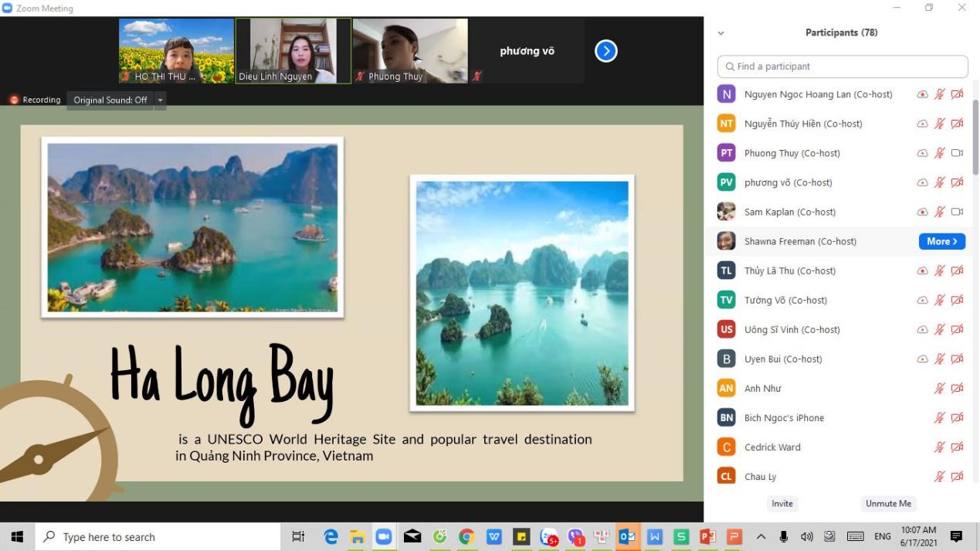Toggle system volume speaker icon in the tray

coord(806,537)
